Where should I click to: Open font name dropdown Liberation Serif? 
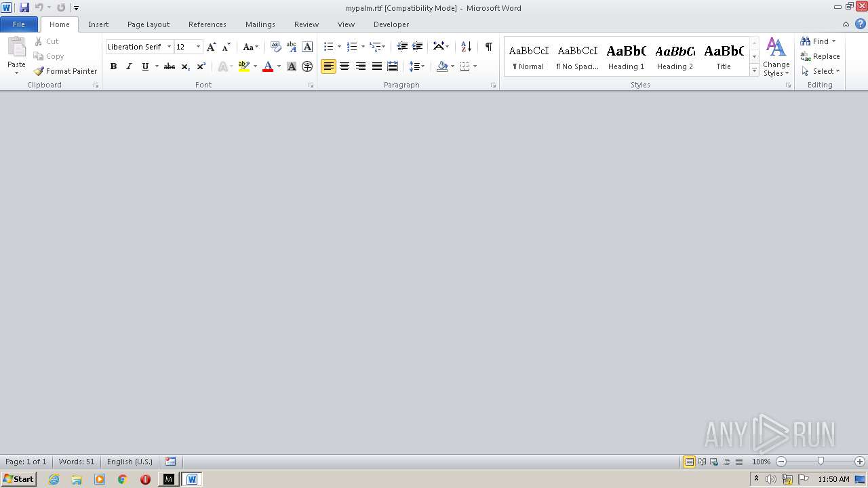click(169, 47)
